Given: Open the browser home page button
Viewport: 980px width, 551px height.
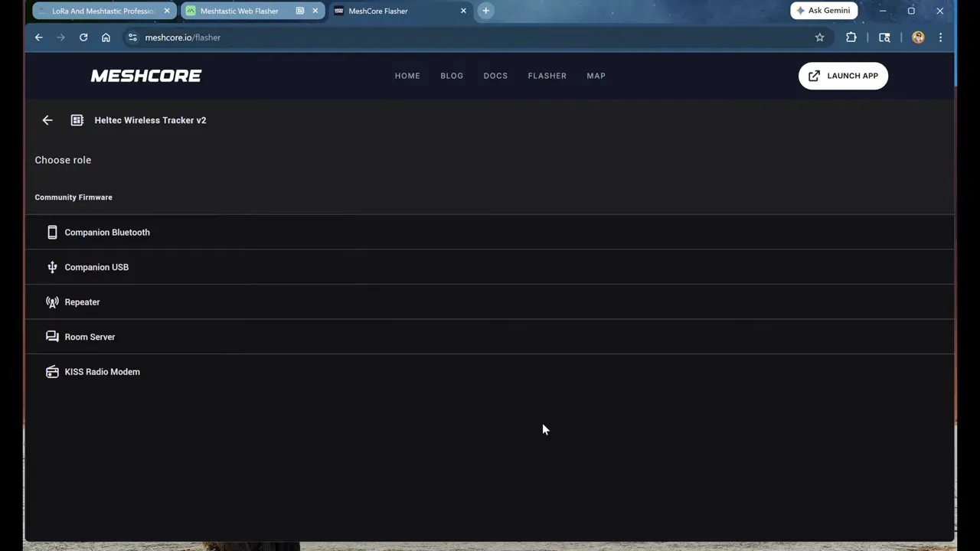Looking at the screenshot, I should click(x=106, y=37).
